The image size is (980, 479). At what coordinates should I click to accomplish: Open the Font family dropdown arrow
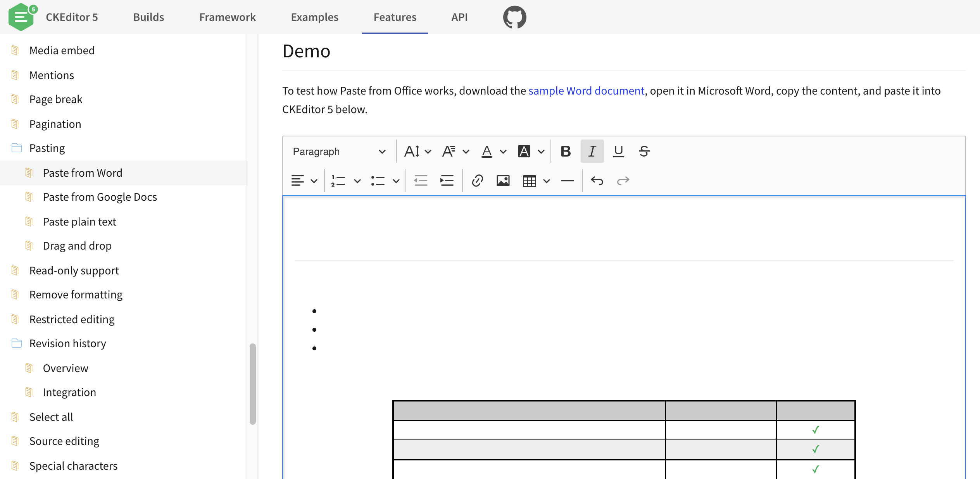coord(466,152)
